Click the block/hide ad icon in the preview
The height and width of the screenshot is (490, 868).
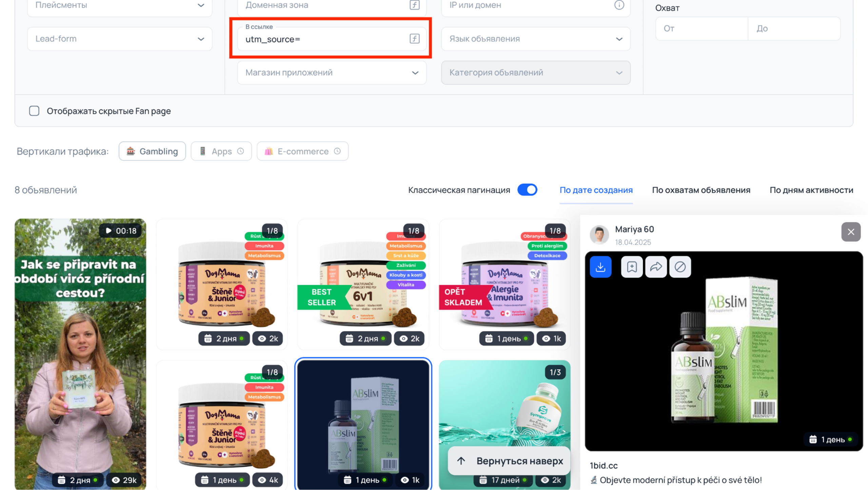pyautogui.click(x=680, y=267)
